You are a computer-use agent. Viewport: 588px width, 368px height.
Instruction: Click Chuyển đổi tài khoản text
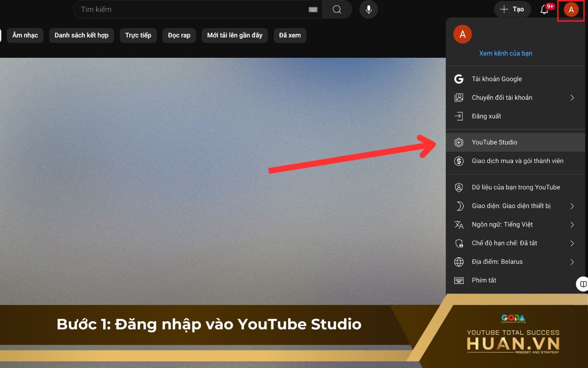(x=502, y=98)
